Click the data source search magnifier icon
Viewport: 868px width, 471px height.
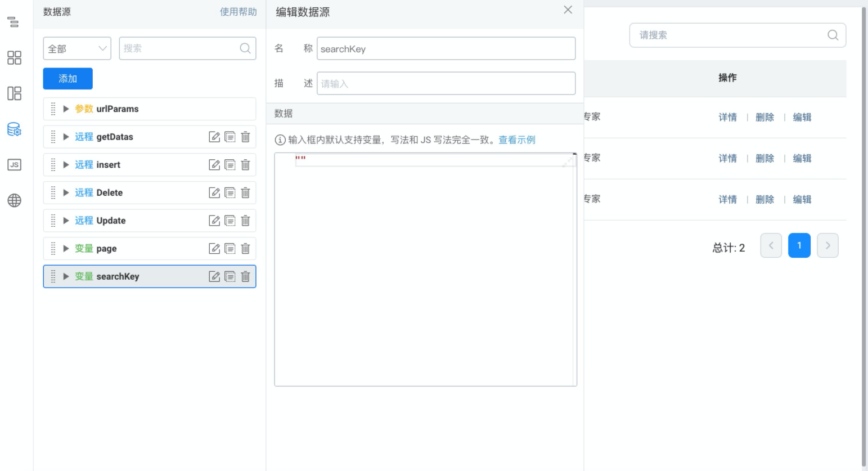pos(245,48)
